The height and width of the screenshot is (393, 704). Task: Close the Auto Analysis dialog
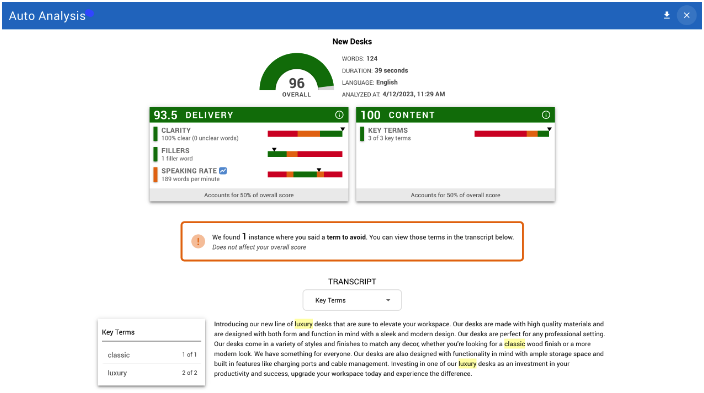click(686, 15)
